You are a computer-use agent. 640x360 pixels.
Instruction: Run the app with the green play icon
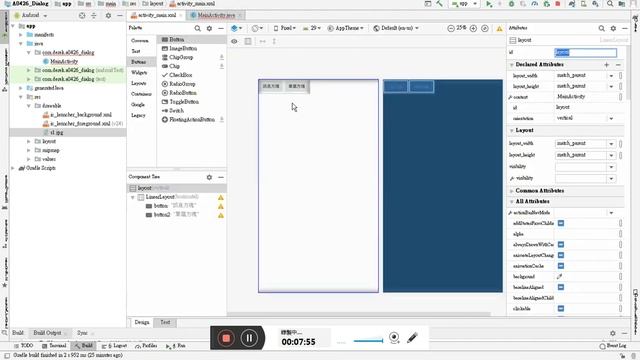tap(489, 4)
